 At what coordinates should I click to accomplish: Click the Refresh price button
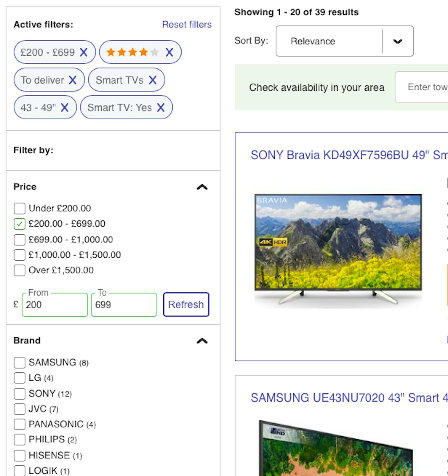(x=186, y=304)
